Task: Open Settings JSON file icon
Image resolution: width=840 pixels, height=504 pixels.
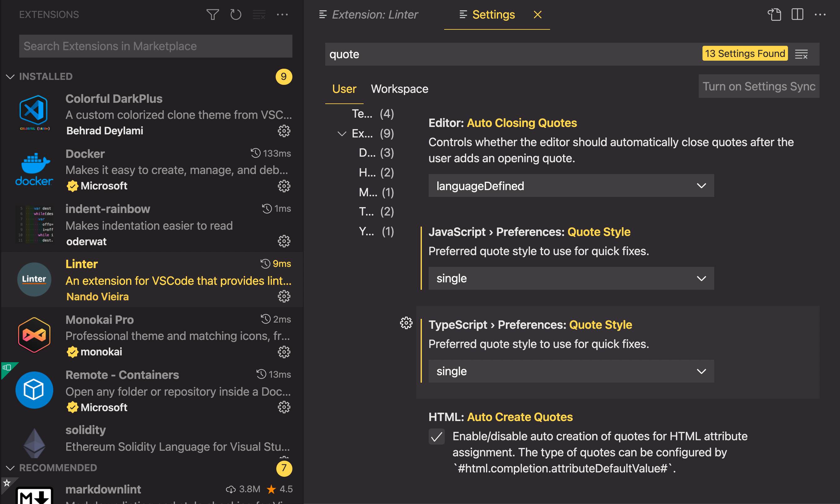Action: [x=774, y=14]
